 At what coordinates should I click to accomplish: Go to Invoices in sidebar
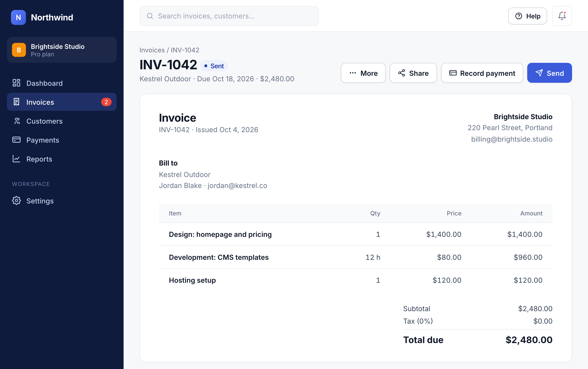(62, 102)
